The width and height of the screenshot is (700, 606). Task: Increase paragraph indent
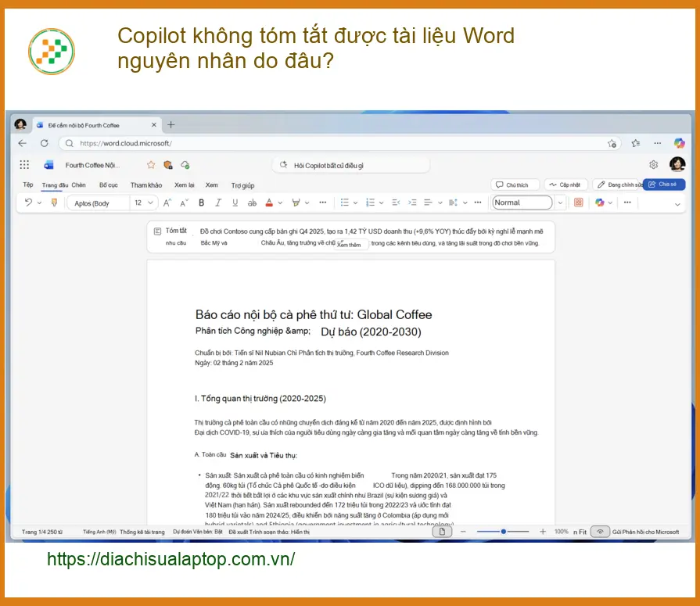click(412, 203)
